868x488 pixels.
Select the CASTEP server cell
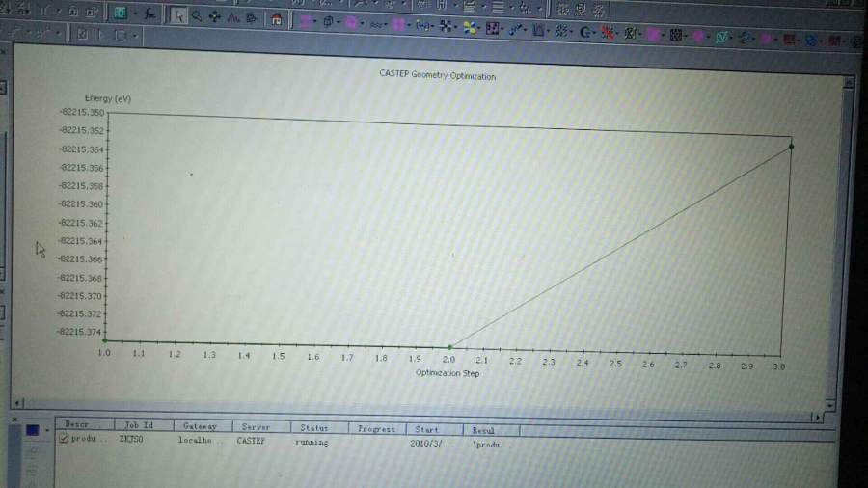pyautogui.click(x=251, y=441)
